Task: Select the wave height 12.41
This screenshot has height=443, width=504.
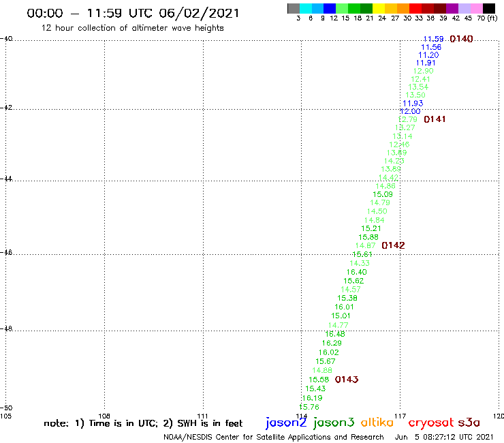Action: (420, 79)
